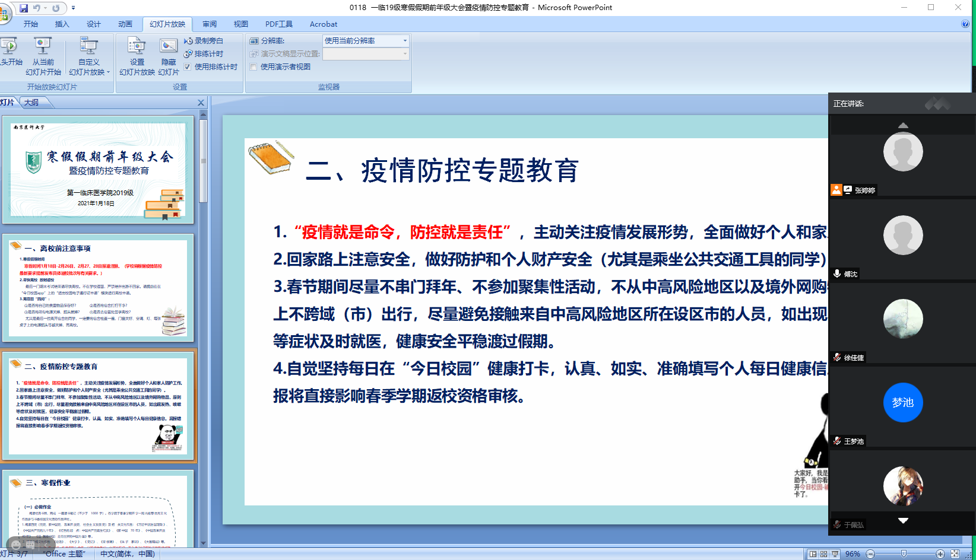Open the resolution (分辨率) dropdown
The width and height of the screenshot is (976, 560).
pos(405,41)
